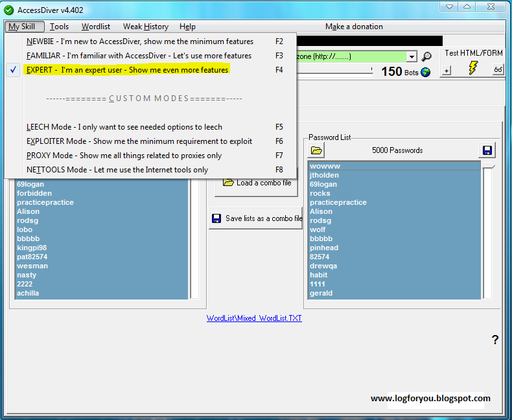Choose LEECH Mode entry

coord(150,127)
